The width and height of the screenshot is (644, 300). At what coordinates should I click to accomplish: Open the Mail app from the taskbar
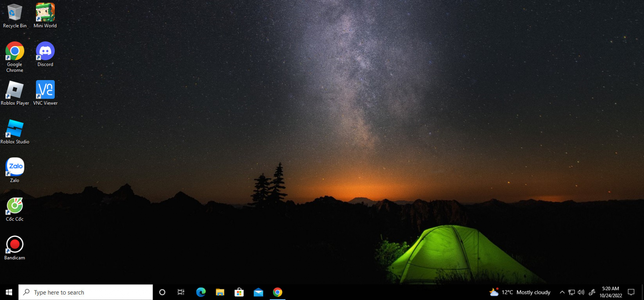tap(258, 292)
